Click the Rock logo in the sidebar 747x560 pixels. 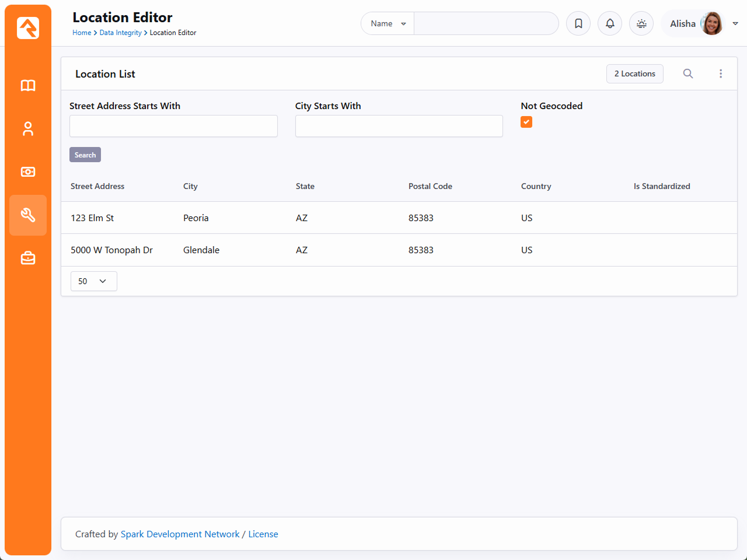point(28,28)
